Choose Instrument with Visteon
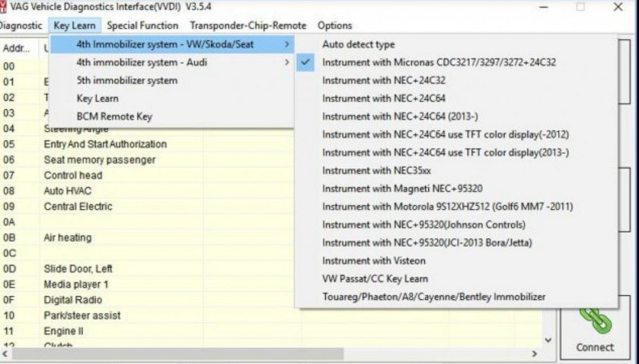Screen dimensions: 639x364 [x=373, y=261]
